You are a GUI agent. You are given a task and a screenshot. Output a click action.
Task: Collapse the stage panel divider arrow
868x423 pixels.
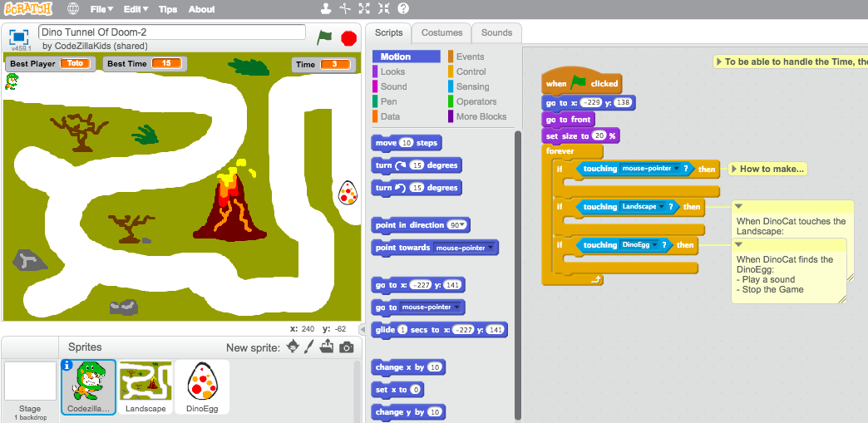click(x=362, y=329)
